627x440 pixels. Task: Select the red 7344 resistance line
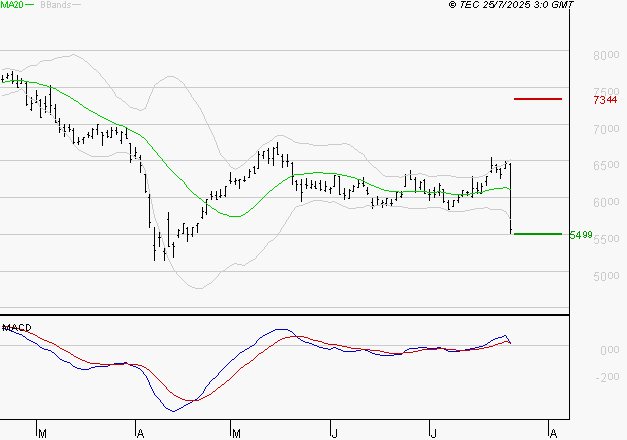click(x=538, y=99)
